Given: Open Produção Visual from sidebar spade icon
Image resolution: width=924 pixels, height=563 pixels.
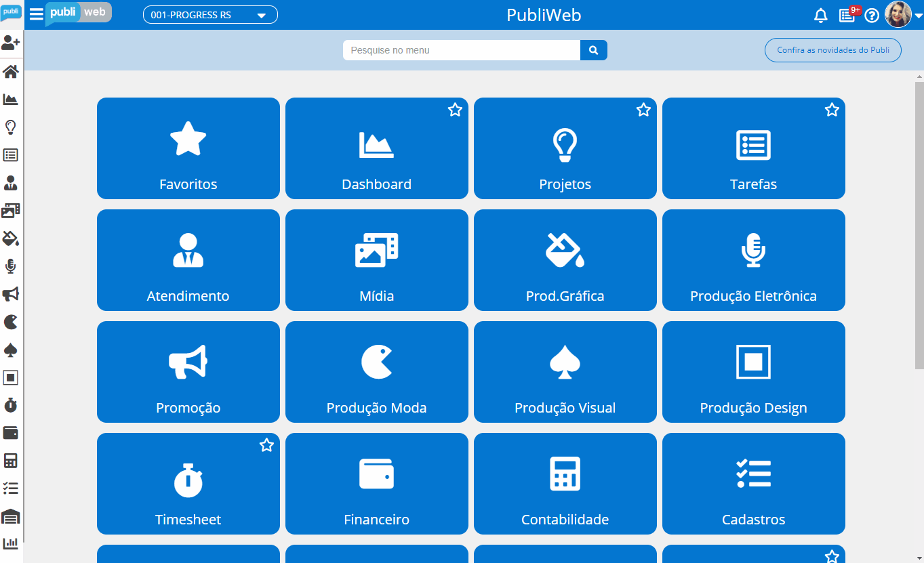Looking at the screenshot, I should [x=11, y=350].
